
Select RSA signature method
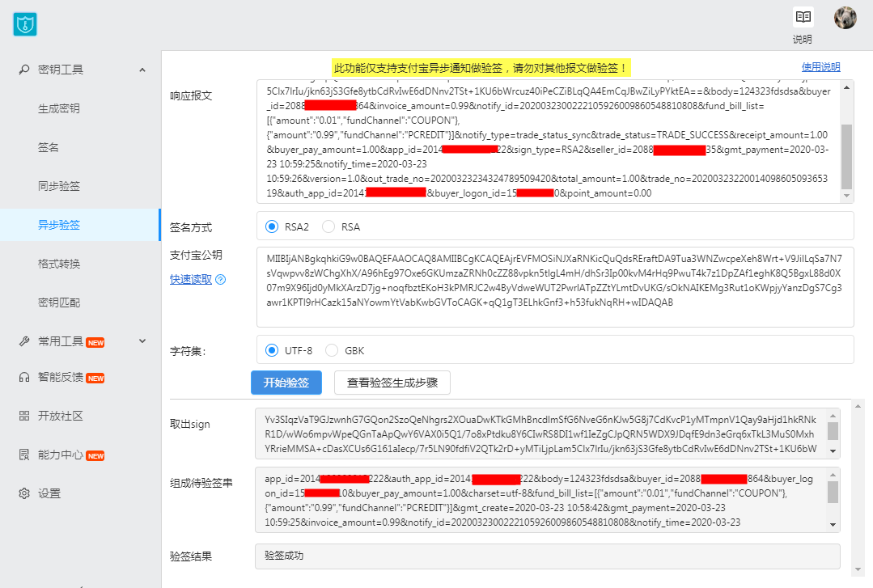[328, 226]
